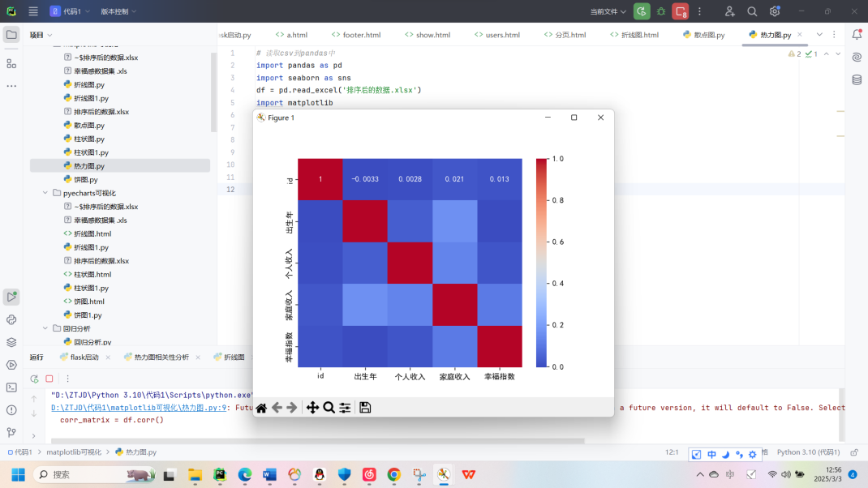Open the AI Assistant spiral icon on right sidebar

pyautogui.click(x=857, y=57)
